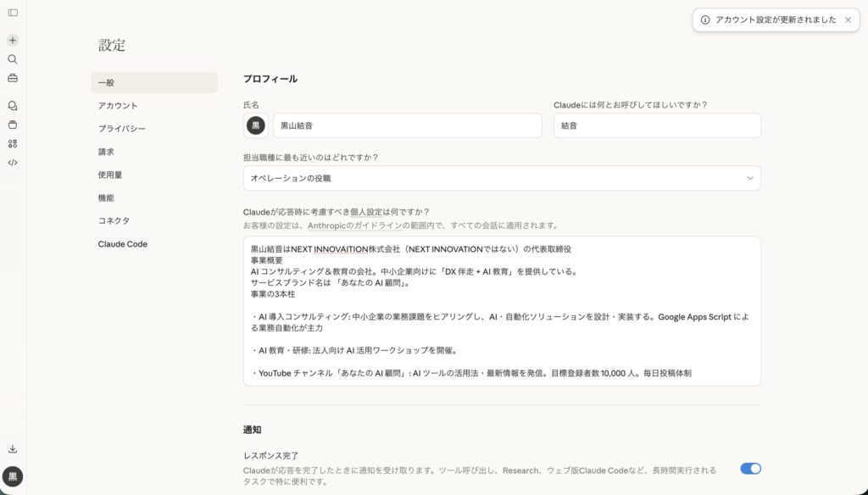Open chats speech bubble icon
The width and height of the screenshot is (868, 495).
pyautogui.click(x=13, y=106)
